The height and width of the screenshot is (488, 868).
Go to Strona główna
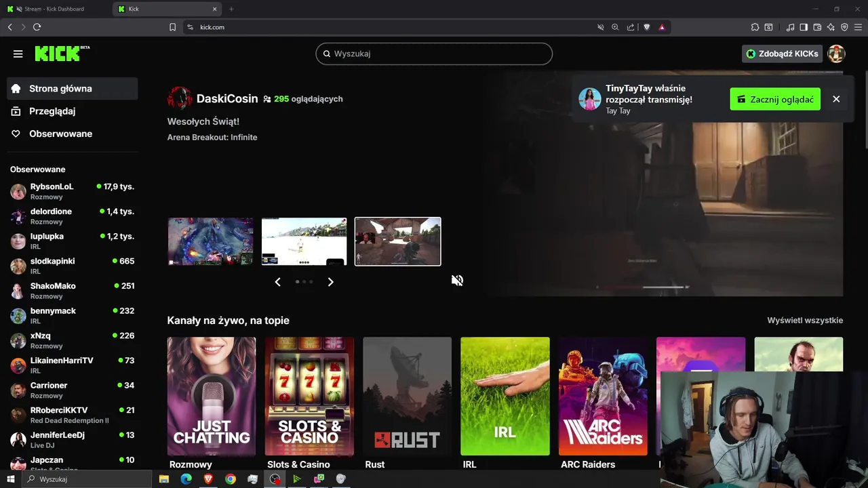click(73, 89)
